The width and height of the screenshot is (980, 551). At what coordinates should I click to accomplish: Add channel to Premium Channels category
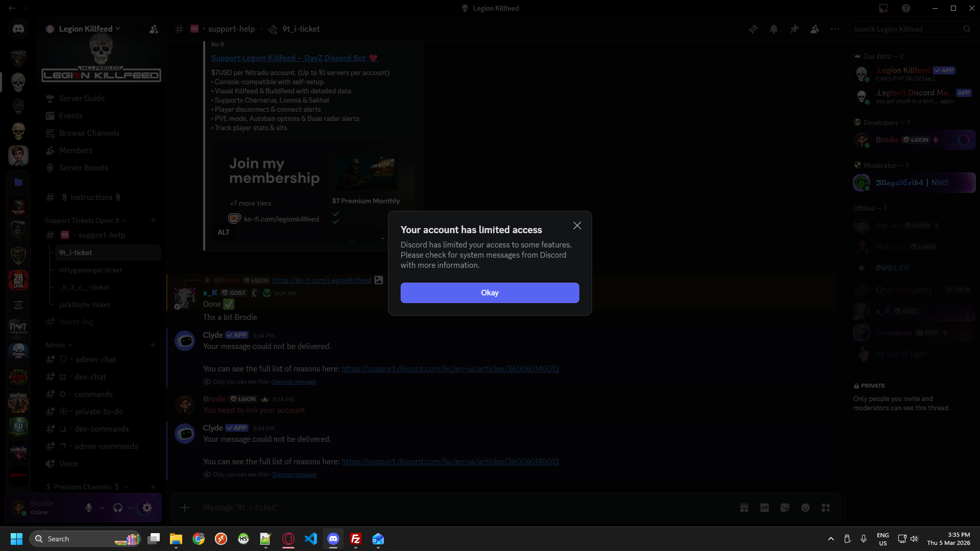click(153, 487)
